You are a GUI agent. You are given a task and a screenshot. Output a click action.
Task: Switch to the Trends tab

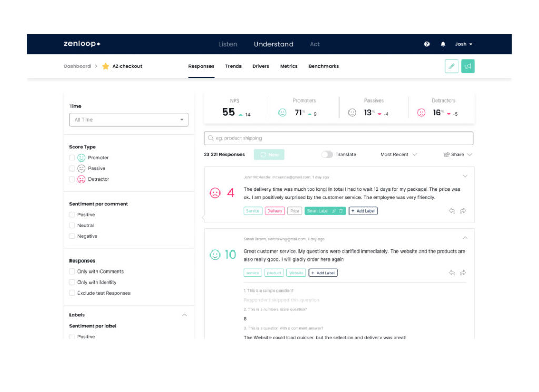click(x=233, y=66)
